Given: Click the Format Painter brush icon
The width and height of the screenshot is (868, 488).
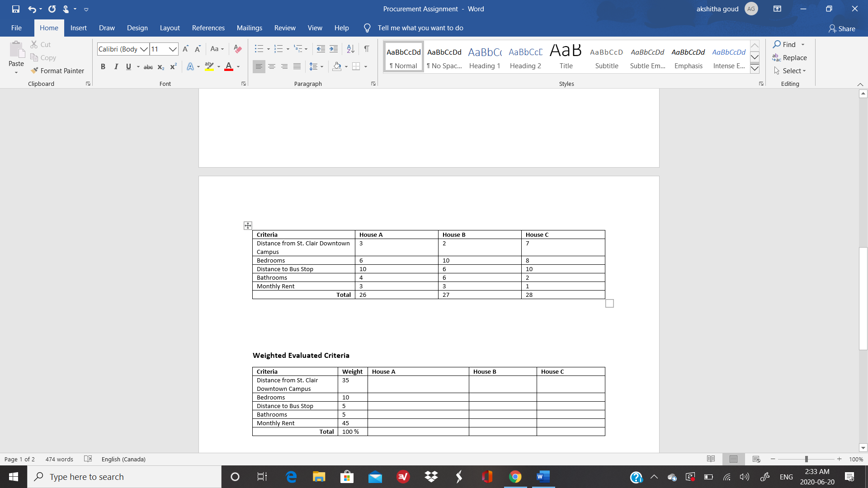Looking at the screenshot, I should tap(34, 70).
